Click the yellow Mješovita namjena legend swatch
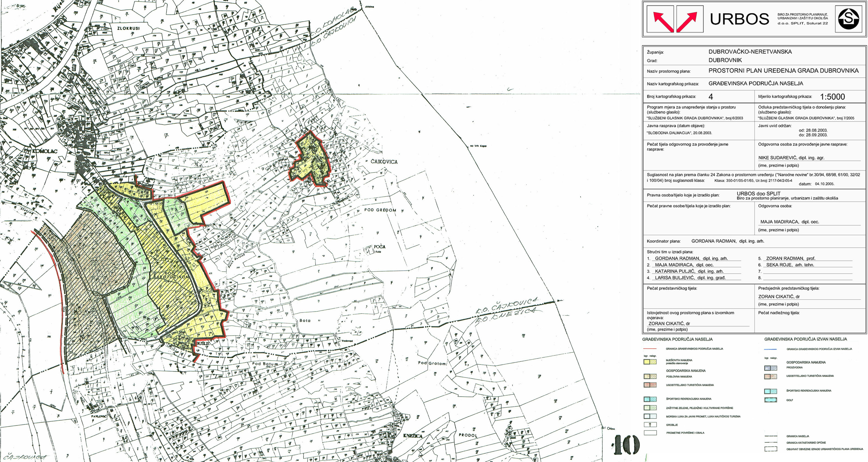 [650, 362]
